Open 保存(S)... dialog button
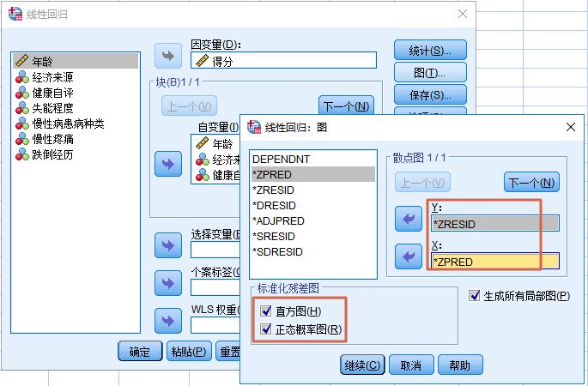The width and height of the screenshot is (588, 386). [430, 94]
